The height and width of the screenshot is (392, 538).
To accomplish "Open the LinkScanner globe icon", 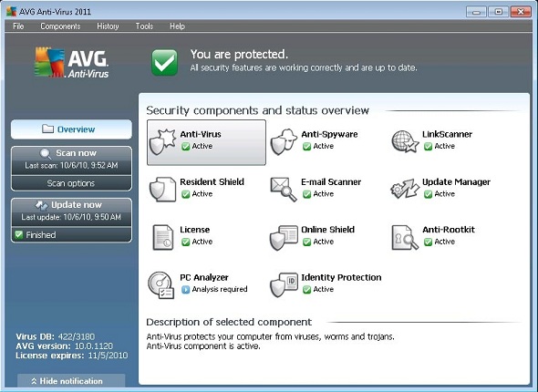I will (405, 141).
